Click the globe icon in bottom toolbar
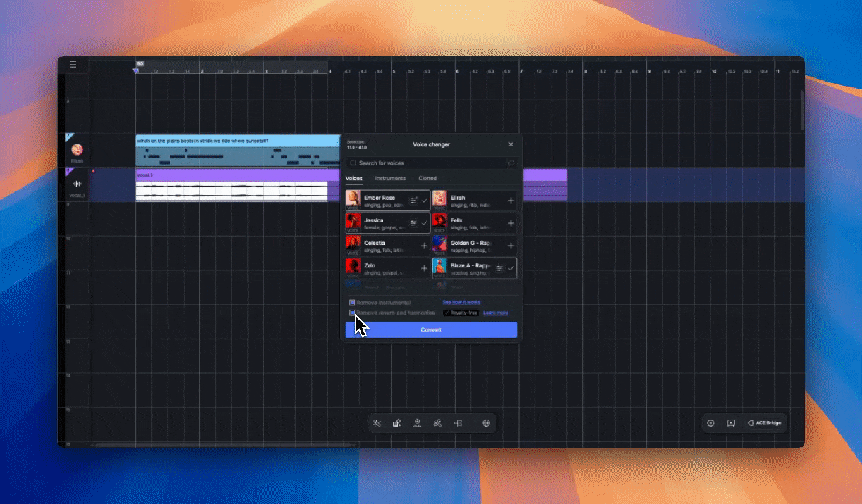Viewport: 862px width, 504px height. coord(486,423)
